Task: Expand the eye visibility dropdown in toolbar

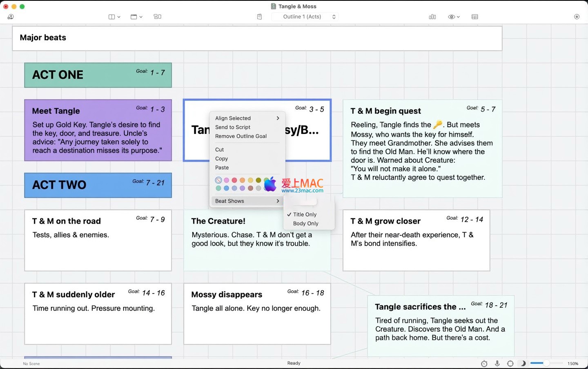Action: click(x=454, y=17)
